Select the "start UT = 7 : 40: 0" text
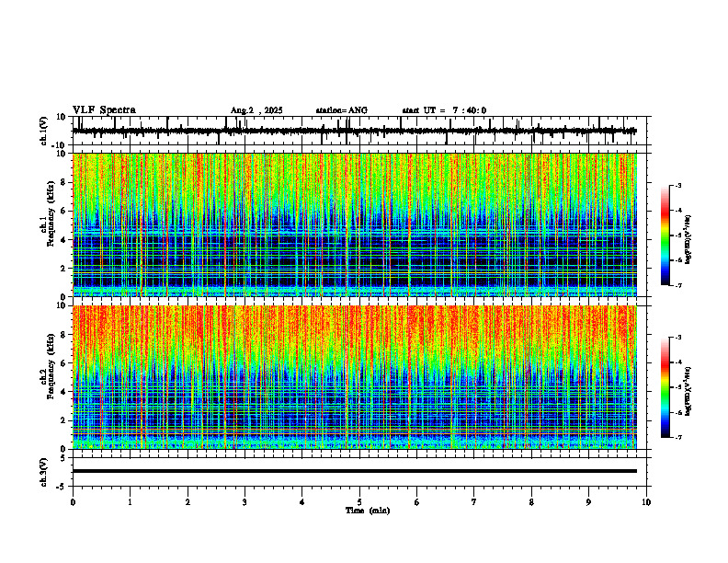Image resolution: width=728 pixels, height=563 pixels. point(444,110)
